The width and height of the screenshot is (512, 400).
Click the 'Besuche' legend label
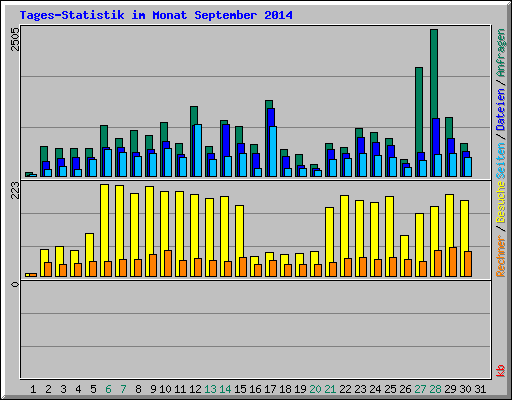click(x=501, y=202)
